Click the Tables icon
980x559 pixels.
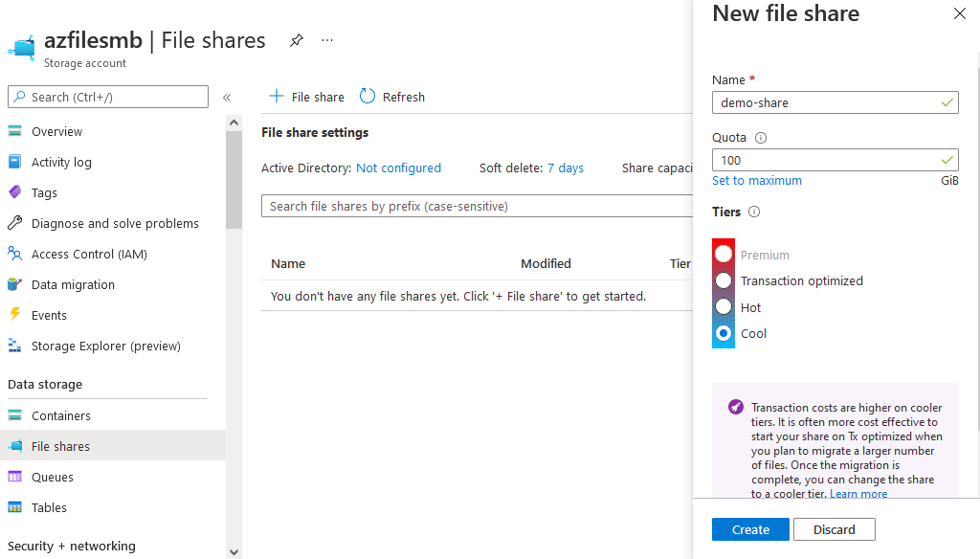point(15,507)
